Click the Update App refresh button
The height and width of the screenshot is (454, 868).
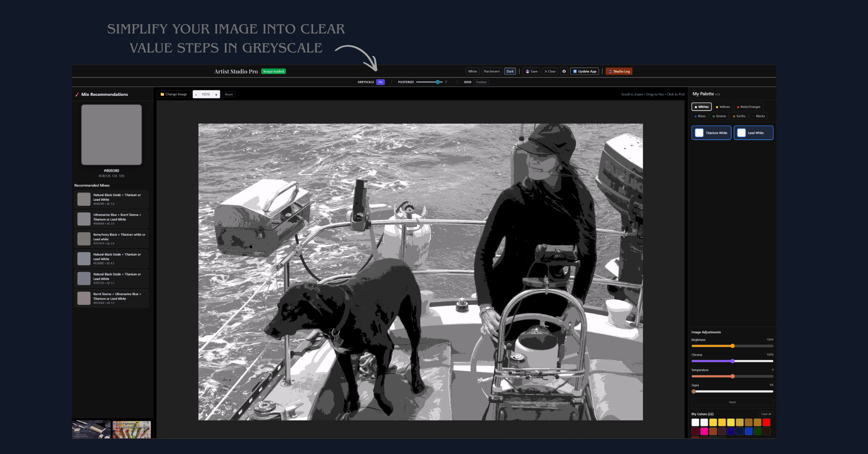coord(584,71)
